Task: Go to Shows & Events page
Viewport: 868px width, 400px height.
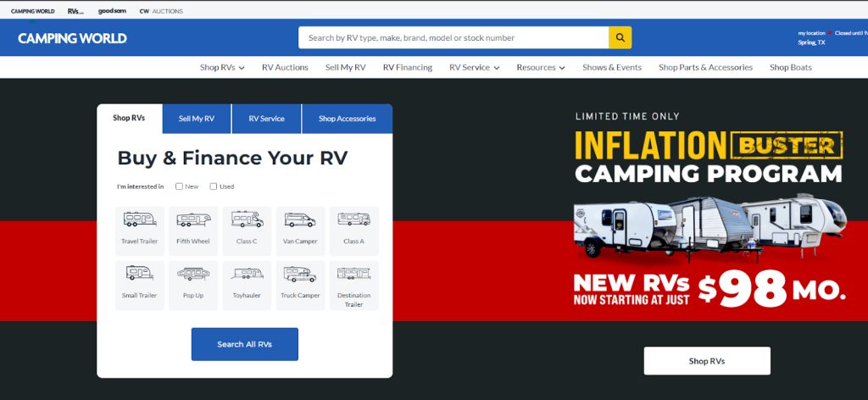Action: pos(612,68)
